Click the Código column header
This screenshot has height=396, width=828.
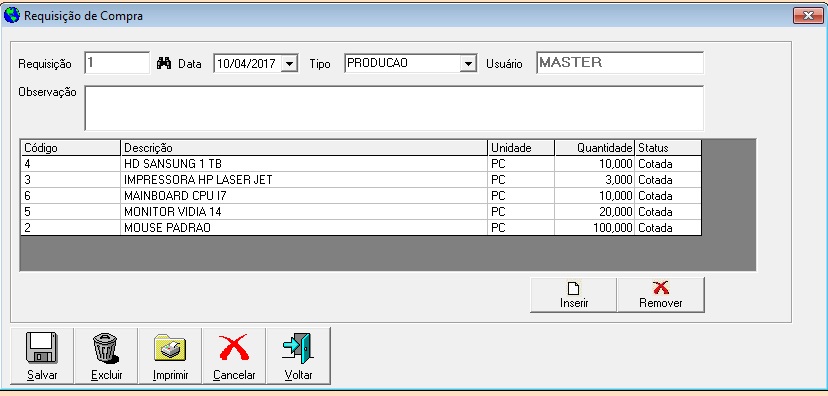70,148
